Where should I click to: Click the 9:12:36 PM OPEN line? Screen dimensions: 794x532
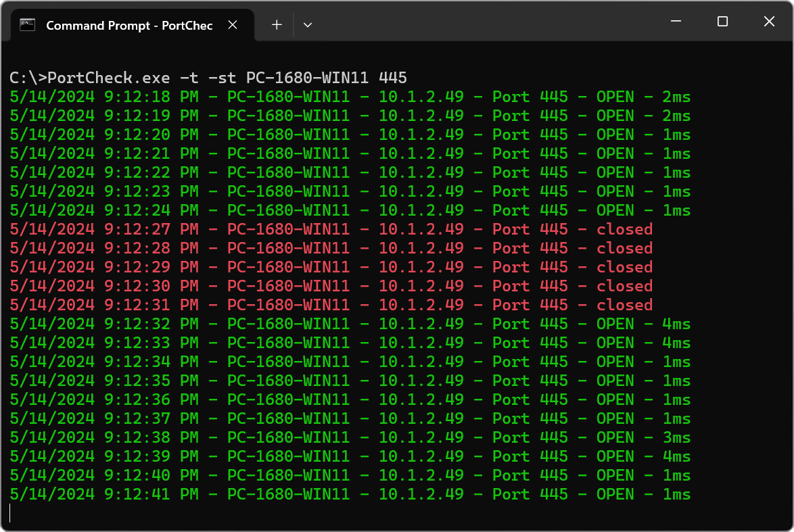coord(350,400)
